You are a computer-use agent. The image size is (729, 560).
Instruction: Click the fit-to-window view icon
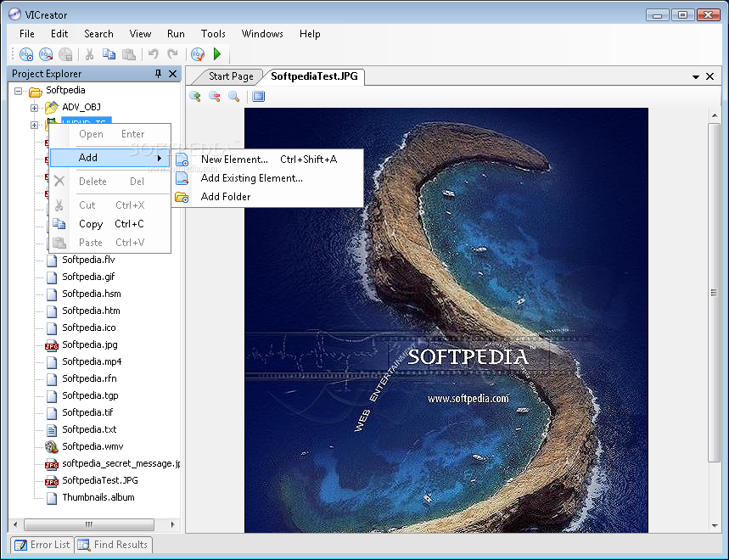tap(259, 96)
